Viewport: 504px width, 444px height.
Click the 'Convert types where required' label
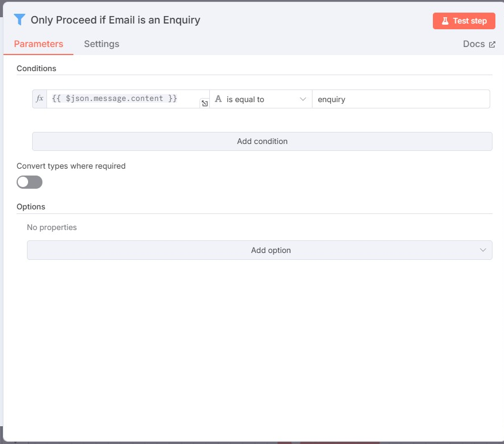[x=71, y=166]
